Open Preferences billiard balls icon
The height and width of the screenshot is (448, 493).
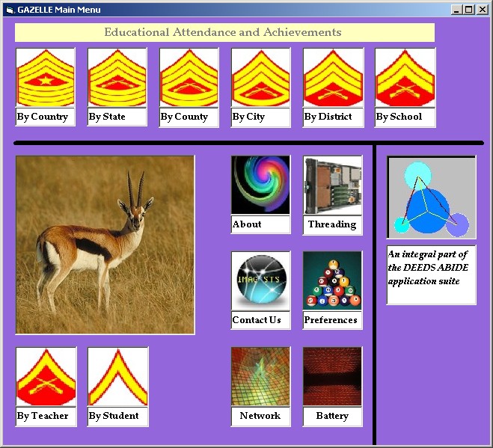point(332,280)
